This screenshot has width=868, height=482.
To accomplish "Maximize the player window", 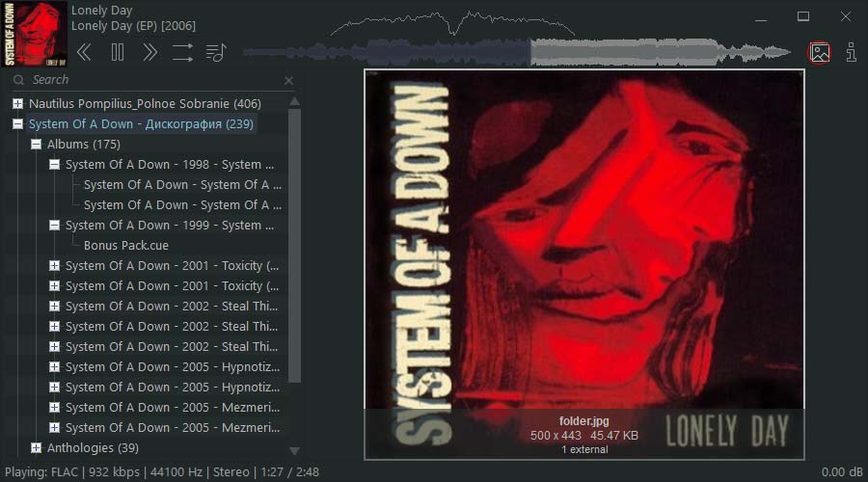I will (803, 16).
